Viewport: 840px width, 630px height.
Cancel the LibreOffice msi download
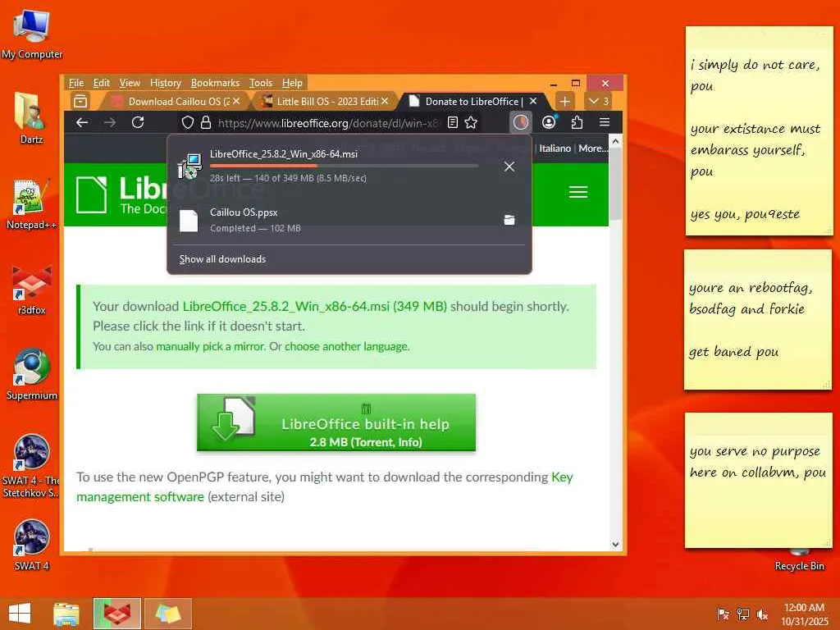[509, 167]
